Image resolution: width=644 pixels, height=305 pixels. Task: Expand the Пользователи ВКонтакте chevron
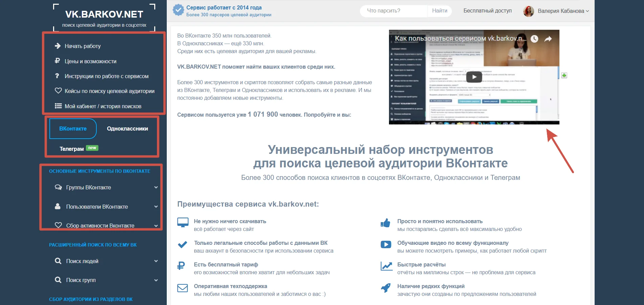(156, 207)
